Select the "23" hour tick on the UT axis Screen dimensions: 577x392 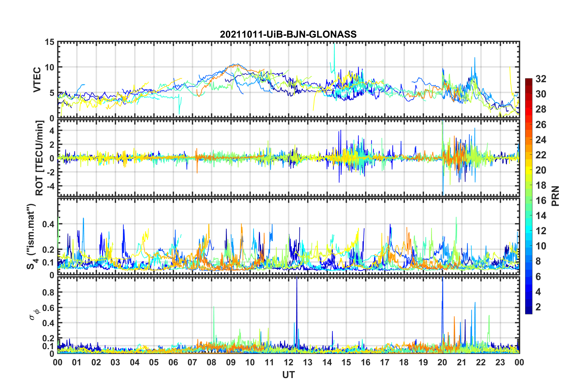(x=500, y=362)
